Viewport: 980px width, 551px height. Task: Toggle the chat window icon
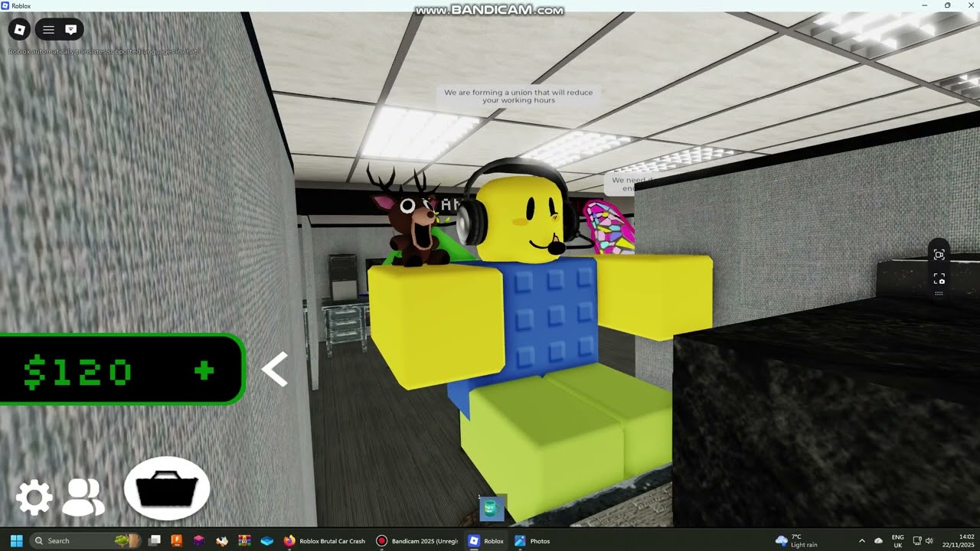(x=70, y=30)
